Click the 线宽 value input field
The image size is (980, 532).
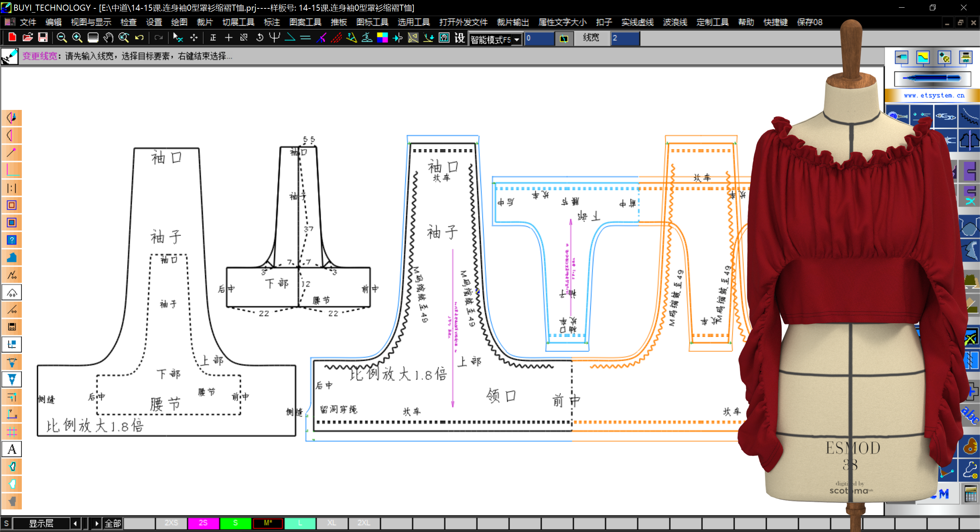(625, 38)
